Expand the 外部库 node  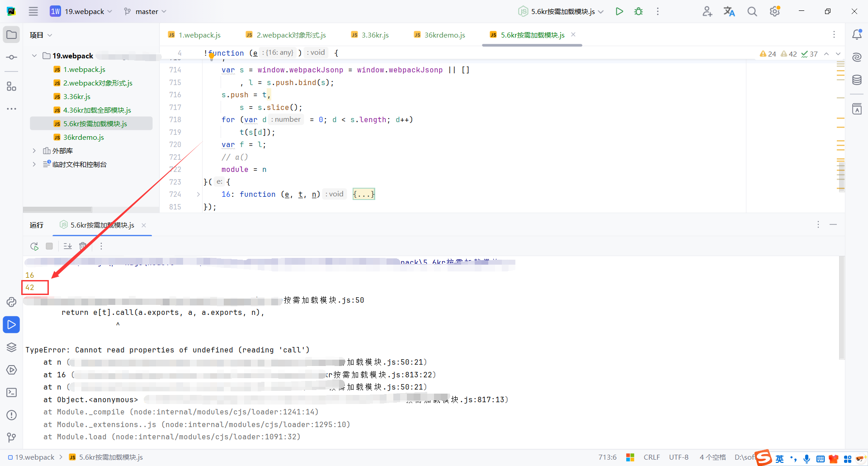click(x=34, y=151)
